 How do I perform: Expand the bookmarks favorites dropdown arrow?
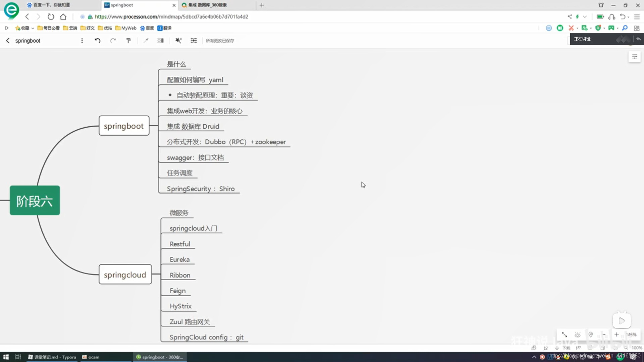33,28
